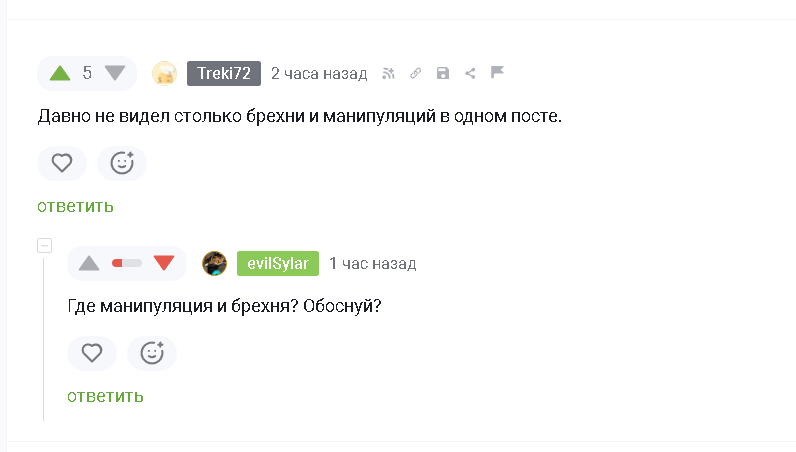Upvote evilSylar's reply

90,263
